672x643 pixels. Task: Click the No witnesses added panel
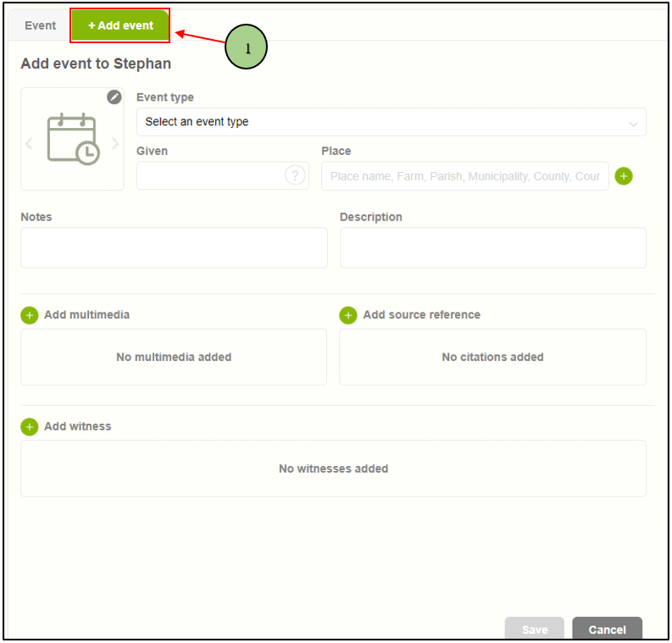point(333,468)
